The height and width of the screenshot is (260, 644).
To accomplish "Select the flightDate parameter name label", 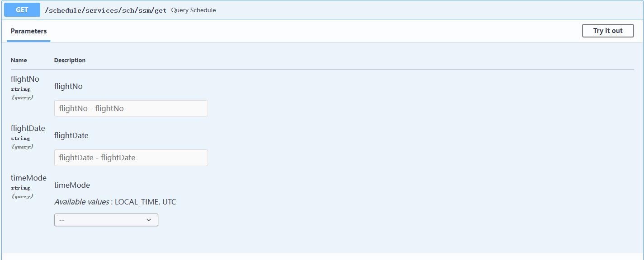I will (x=28, y=128).
